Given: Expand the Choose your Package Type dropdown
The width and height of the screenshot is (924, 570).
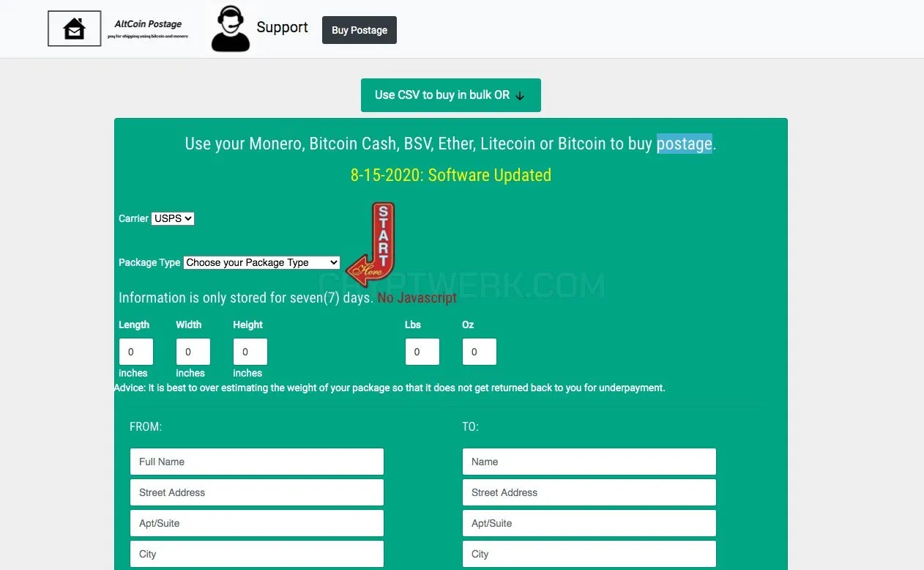Looking at the screenshot, I should point(261,262).
